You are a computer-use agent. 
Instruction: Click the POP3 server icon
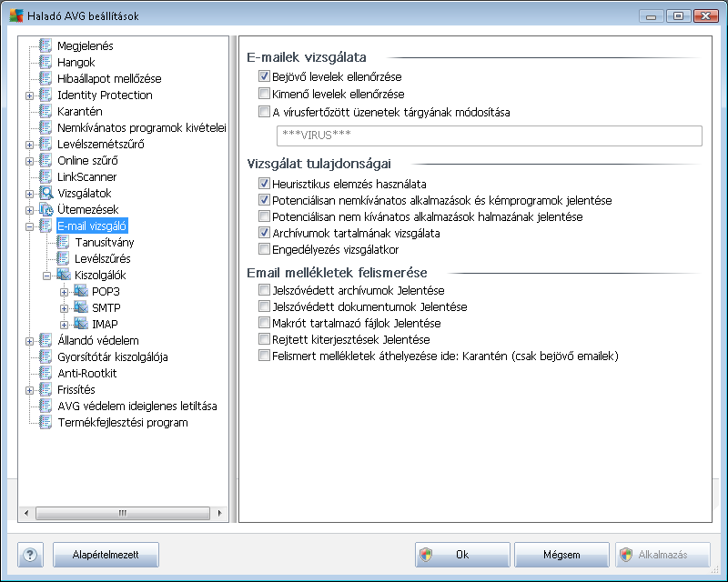pyautogui.click(x=81, y=291)
